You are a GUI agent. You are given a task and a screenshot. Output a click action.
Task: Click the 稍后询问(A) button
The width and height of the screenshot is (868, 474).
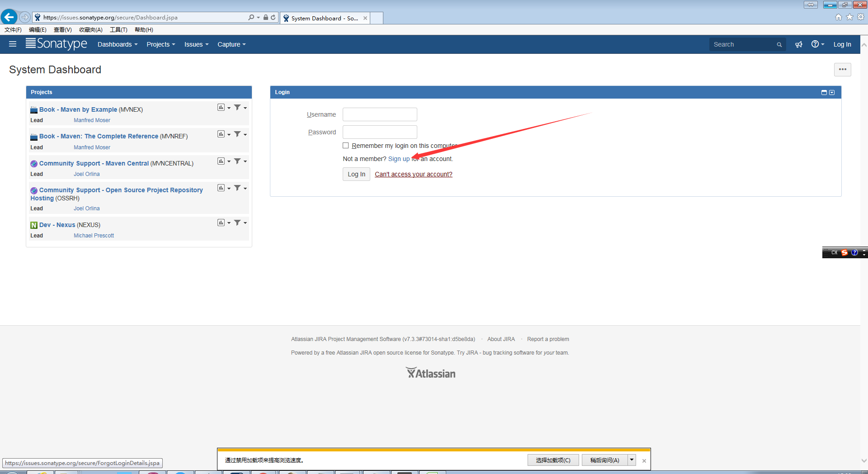[604, 460]
